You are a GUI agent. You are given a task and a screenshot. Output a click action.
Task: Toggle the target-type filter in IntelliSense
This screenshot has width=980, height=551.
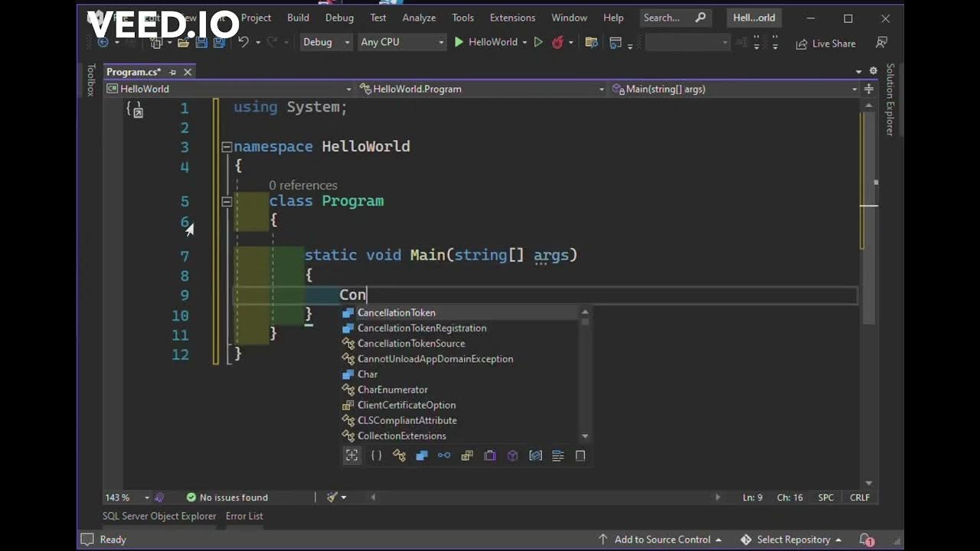point(351,455)
